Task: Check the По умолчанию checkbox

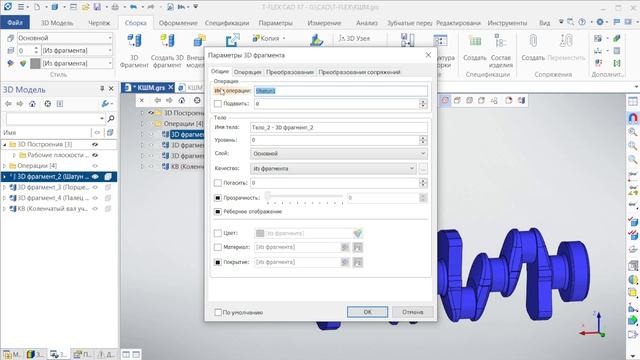Action: click(218, 312)
